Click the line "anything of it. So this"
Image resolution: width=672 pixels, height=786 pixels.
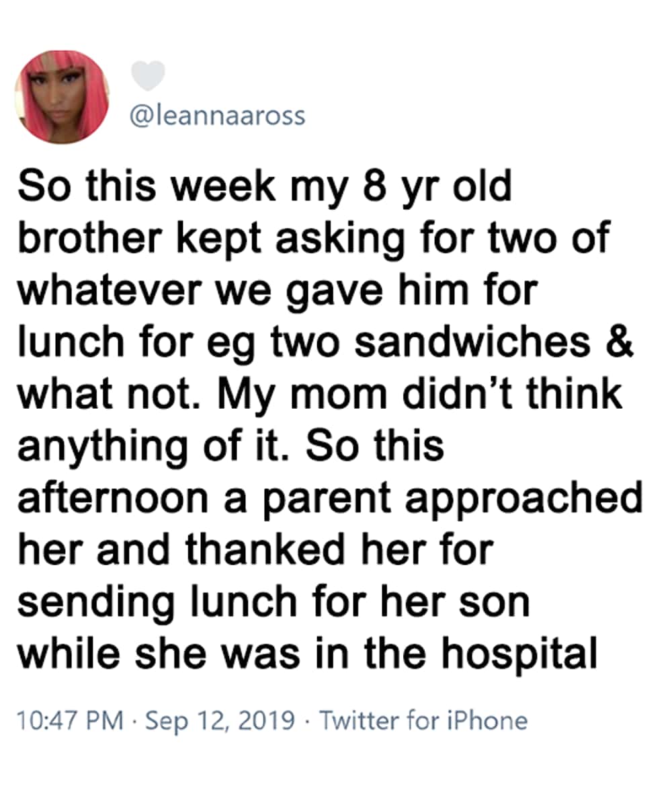coord(231,447)
